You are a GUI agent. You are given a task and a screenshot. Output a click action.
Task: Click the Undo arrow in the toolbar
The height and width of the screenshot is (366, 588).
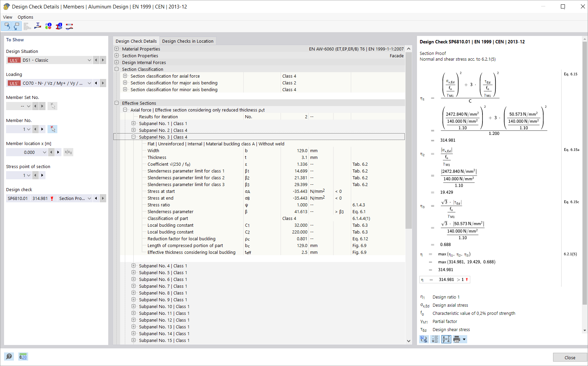point(7,26)
